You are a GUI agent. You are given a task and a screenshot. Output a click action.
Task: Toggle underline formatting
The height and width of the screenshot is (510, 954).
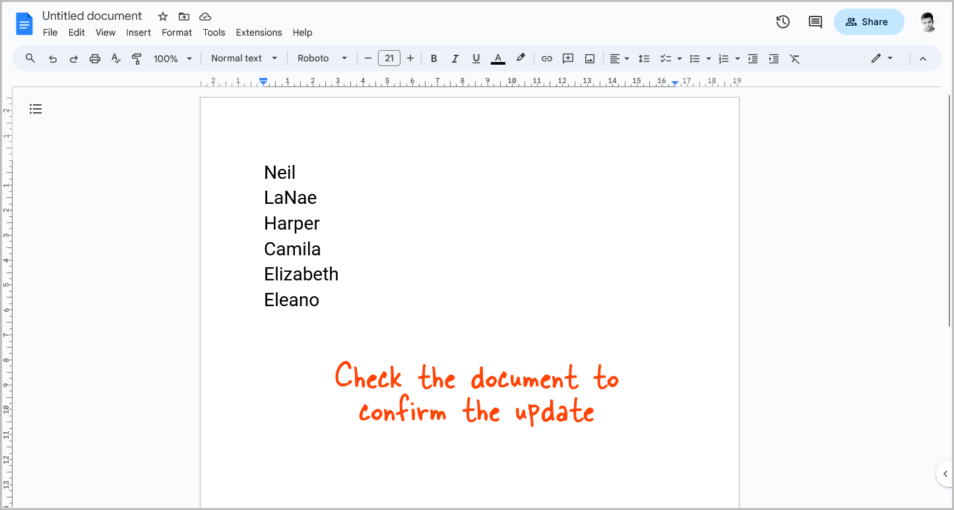pyautogui.click(x=476, y=59)
